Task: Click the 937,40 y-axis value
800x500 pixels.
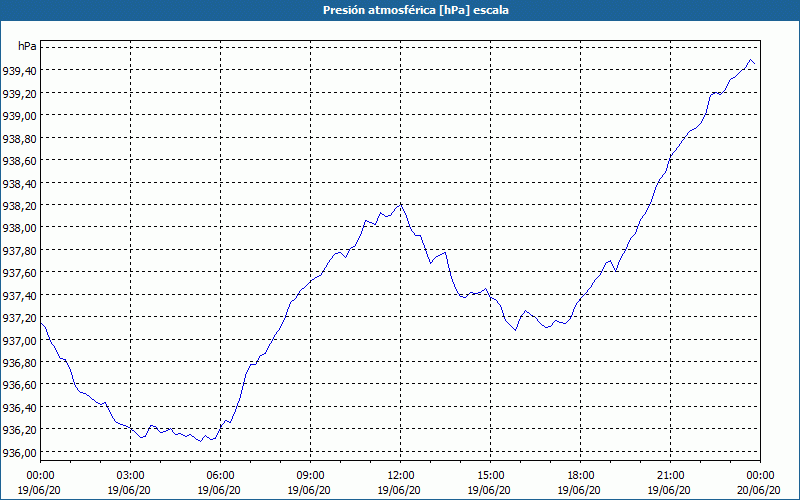Action: pos(19,295)
